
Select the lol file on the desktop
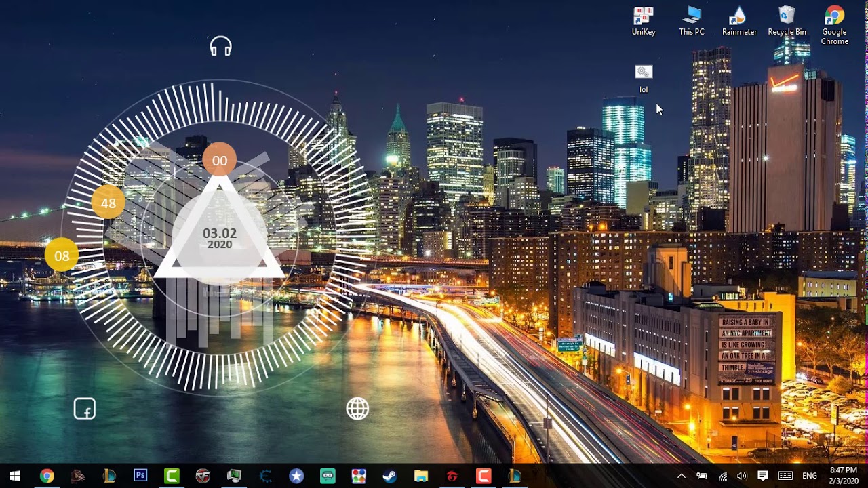(644, 79)
